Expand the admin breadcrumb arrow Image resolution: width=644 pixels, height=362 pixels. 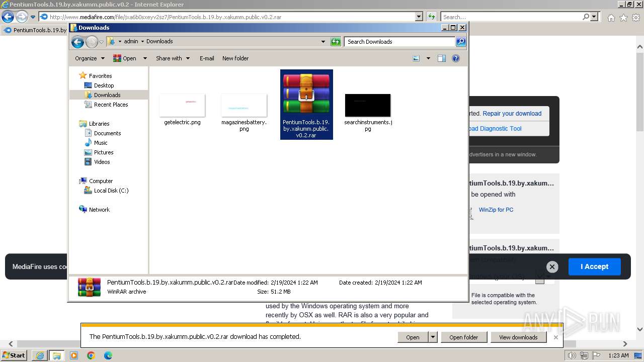142,42
